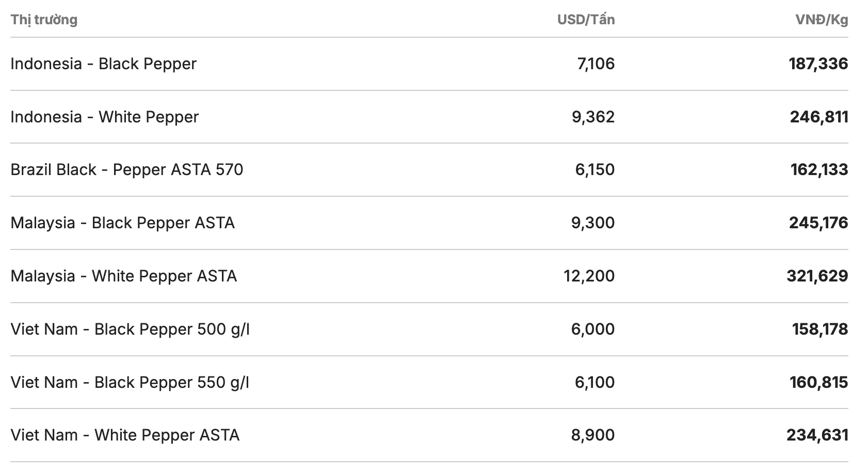Screen dimensions: 868x471
Task: Click the 7,106 USD price value
Action: [x=596, y=64]
